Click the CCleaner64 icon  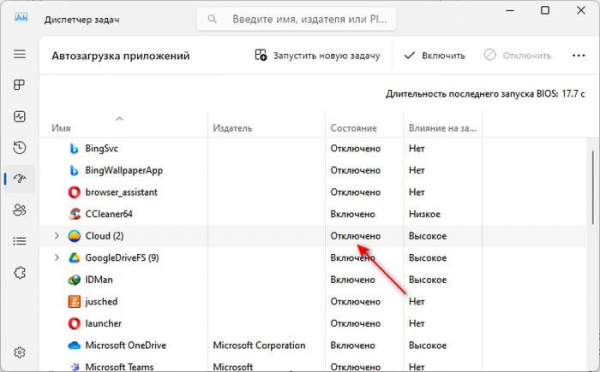(74, 214)
